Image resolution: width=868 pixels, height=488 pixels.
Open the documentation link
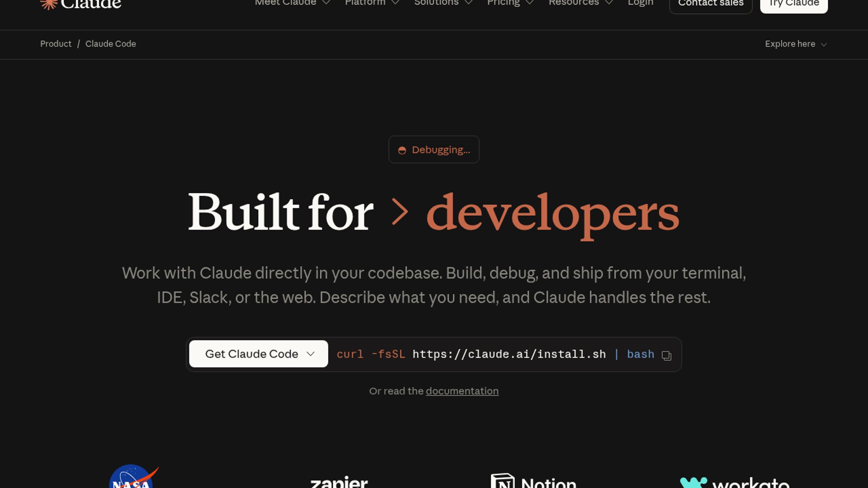click(462, 391)
